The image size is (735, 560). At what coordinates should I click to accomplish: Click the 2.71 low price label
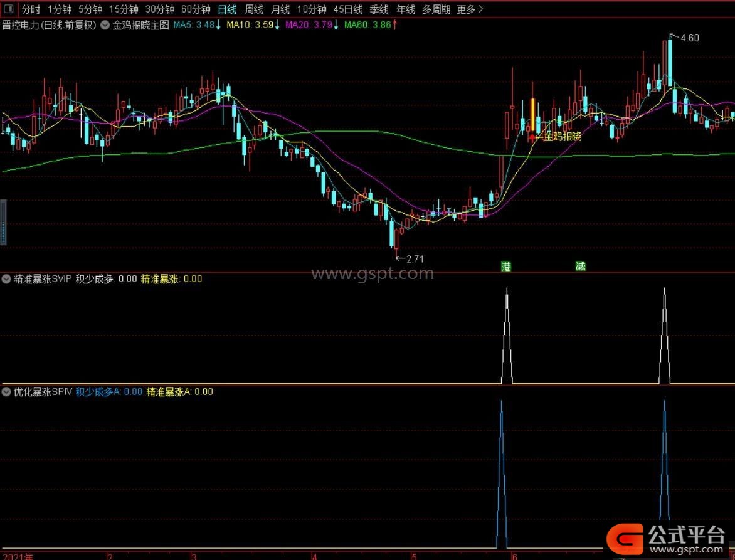415,258
